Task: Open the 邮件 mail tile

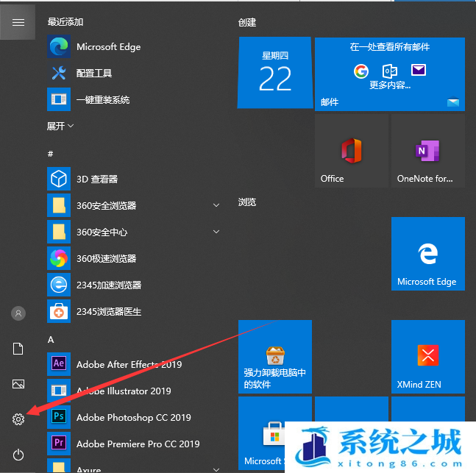Action: (389, 74)
